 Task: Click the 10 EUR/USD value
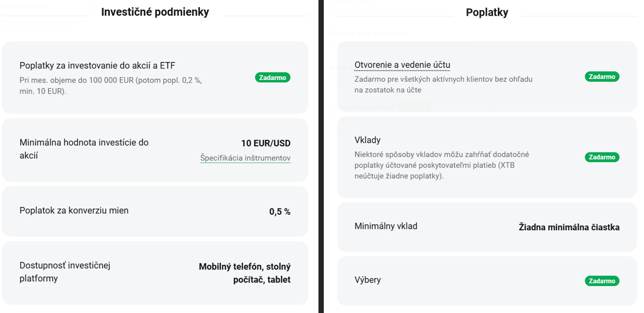[266, 143]
